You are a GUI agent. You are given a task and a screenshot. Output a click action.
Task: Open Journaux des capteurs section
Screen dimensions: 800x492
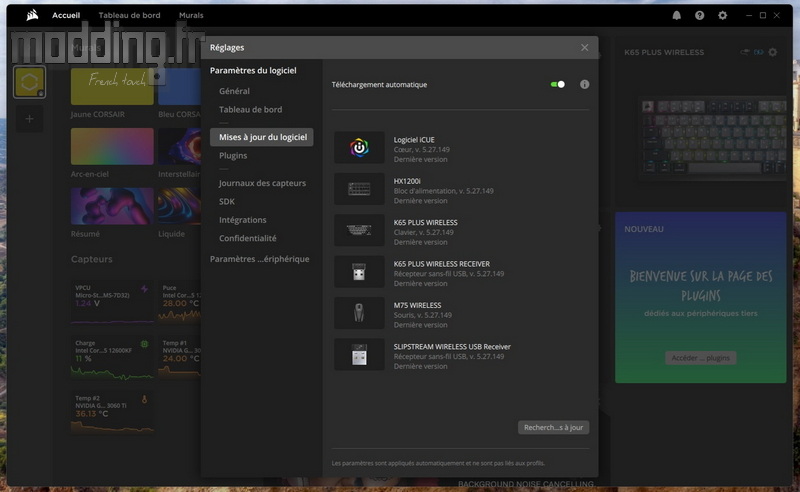coord(262,183)
